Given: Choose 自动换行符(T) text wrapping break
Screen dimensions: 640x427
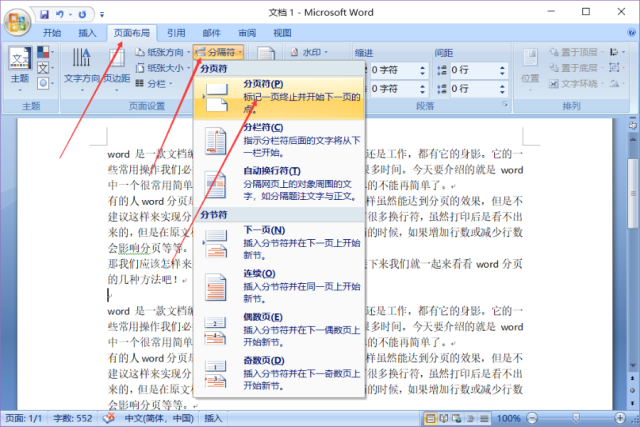Looking at the screenshot, I should tap(279, 184).
